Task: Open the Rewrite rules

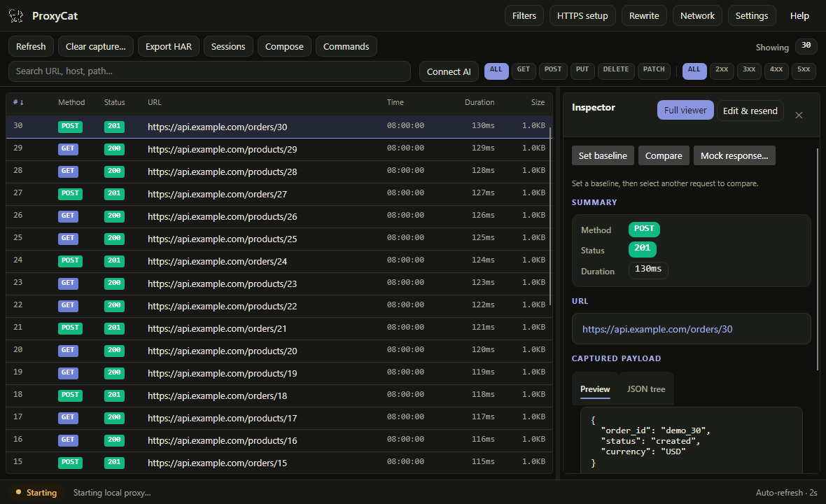Action: (x=644, y=16)
